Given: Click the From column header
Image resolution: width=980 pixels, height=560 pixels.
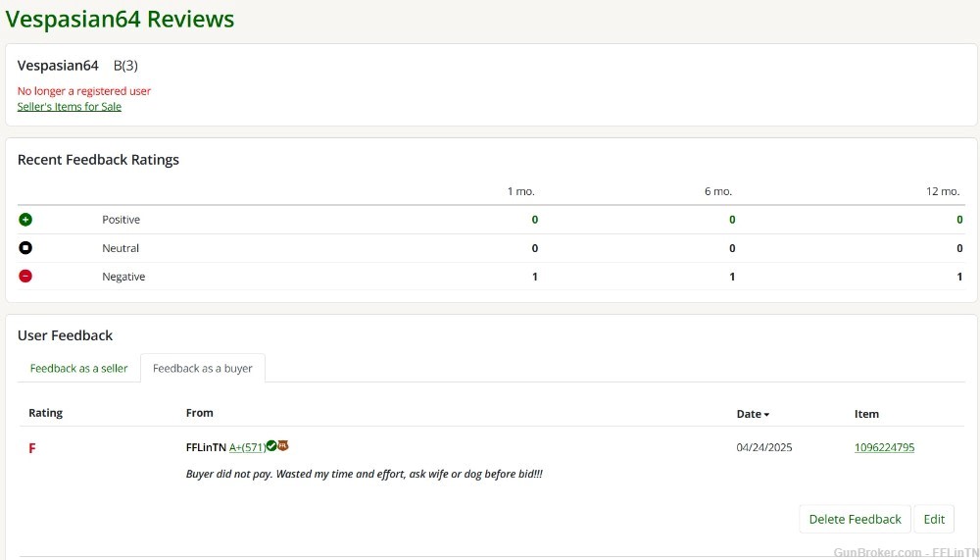Looking at the screenshot, I should click(x=199, y=413).
